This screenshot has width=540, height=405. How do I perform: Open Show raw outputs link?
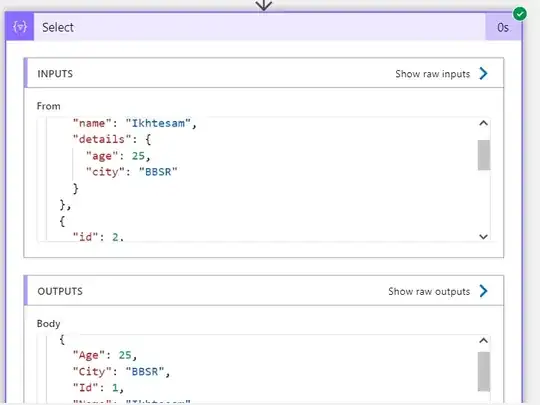[x=429, y=291]
